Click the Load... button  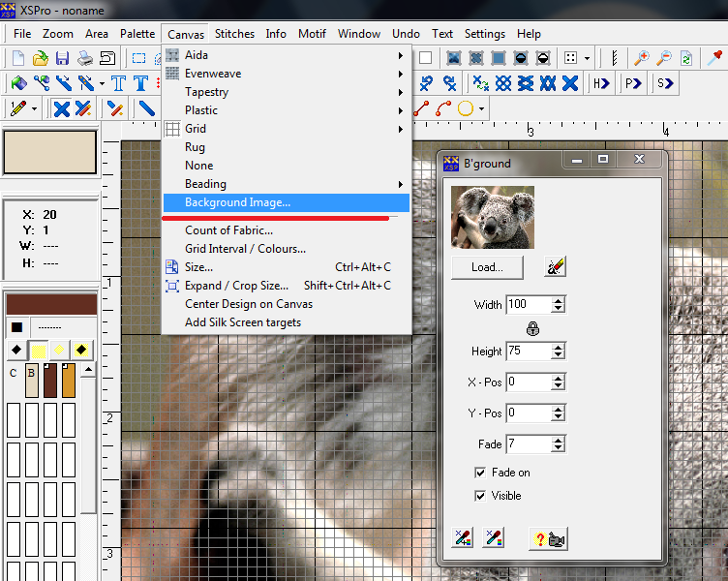coord(487,267)
